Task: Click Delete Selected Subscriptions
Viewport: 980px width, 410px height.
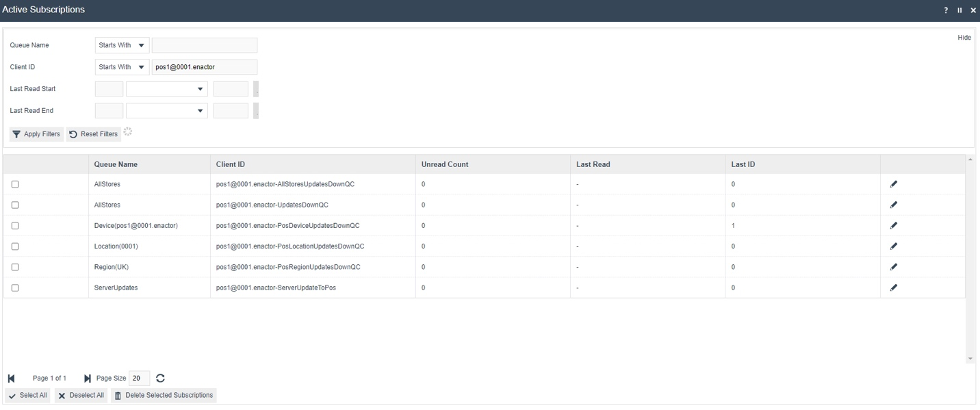Action: tap(164, 395)
